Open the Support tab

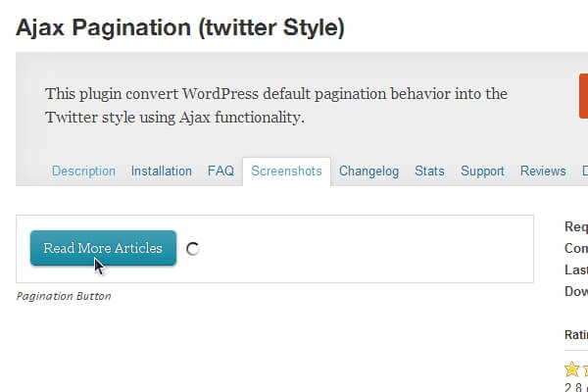tap(482, 171)
